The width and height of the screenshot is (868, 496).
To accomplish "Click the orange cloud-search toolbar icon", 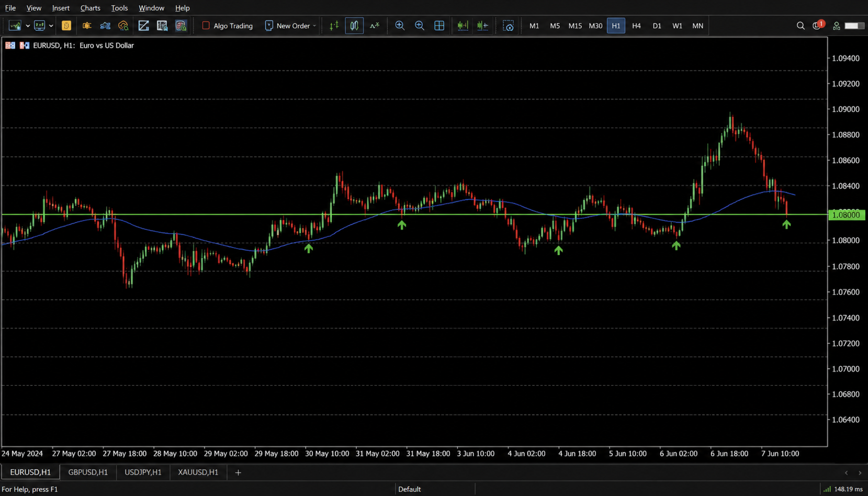I will (x=123, y=26).
